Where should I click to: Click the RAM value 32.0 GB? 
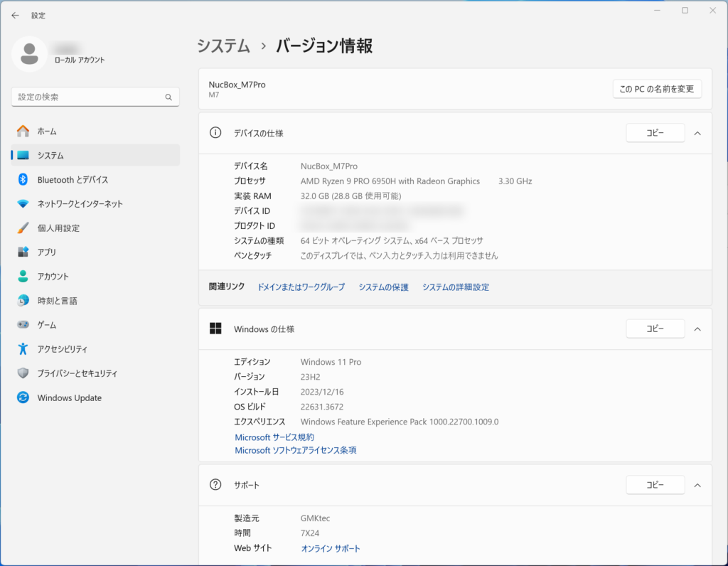(350, 196)
